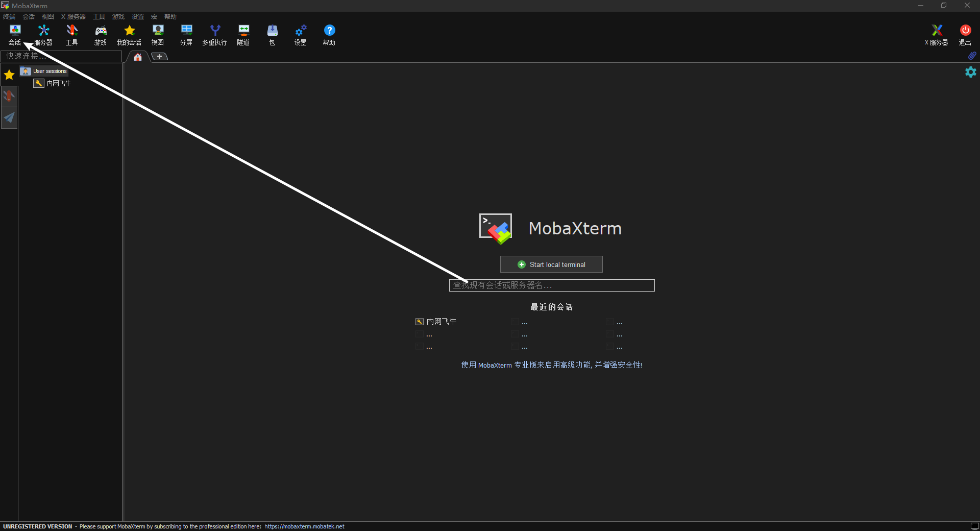Select the paper plane Macros sidebar tab
The image size is (980, 531).
(x=9, y=118)
